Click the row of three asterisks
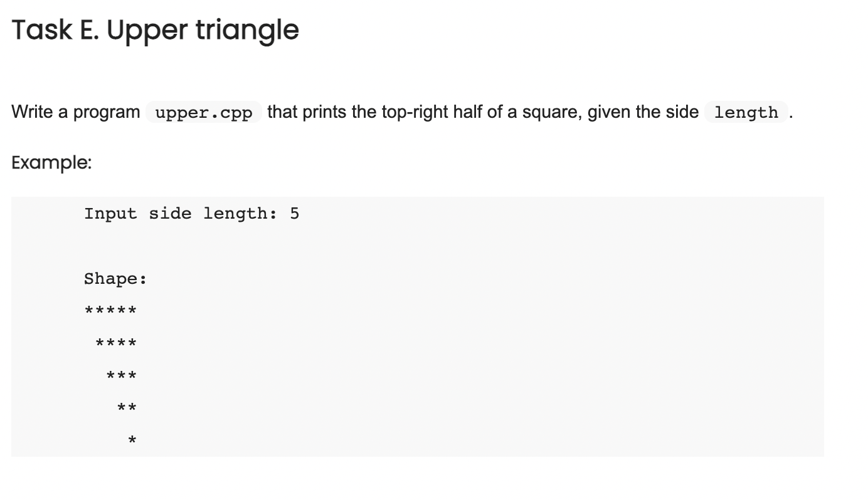This screenshot has height=500, width=868. (122, 376)
